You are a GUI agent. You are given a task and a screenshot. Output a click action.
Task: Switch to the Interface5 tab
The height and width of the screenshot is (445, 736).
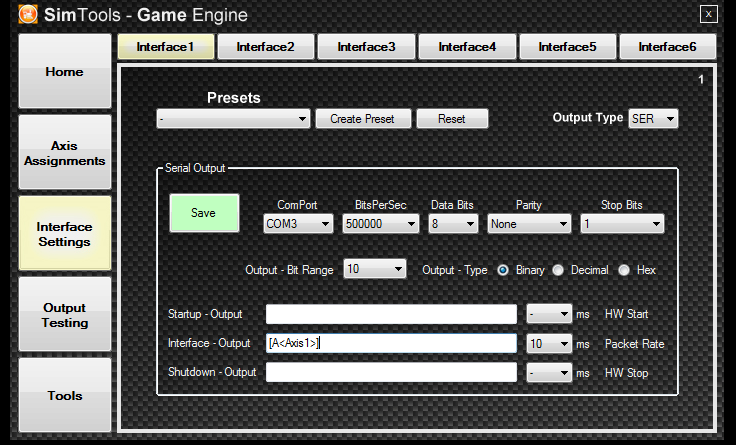click(x=567, y=47)
